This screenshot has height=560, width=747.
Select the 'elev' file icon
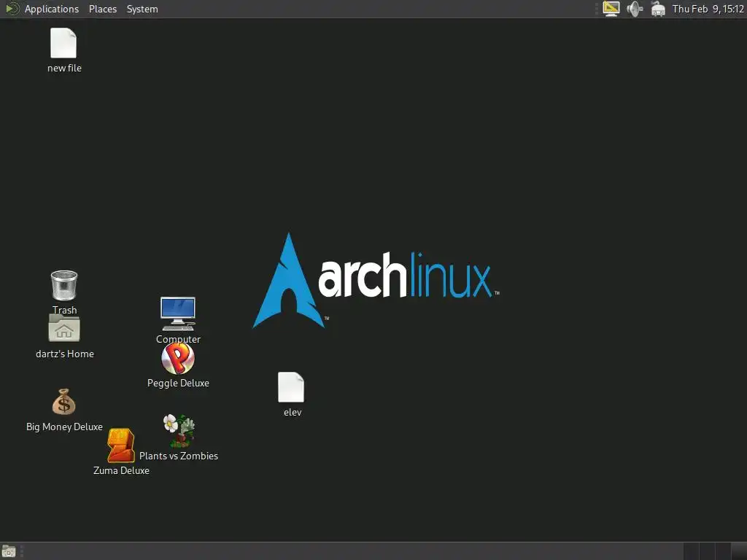(291, 387)
